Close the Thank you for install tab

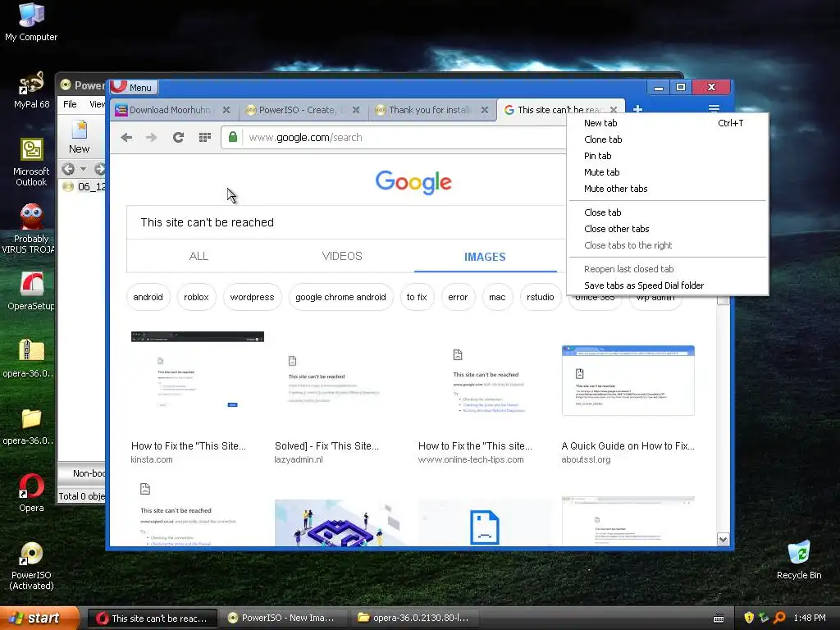tap(484, 110)
